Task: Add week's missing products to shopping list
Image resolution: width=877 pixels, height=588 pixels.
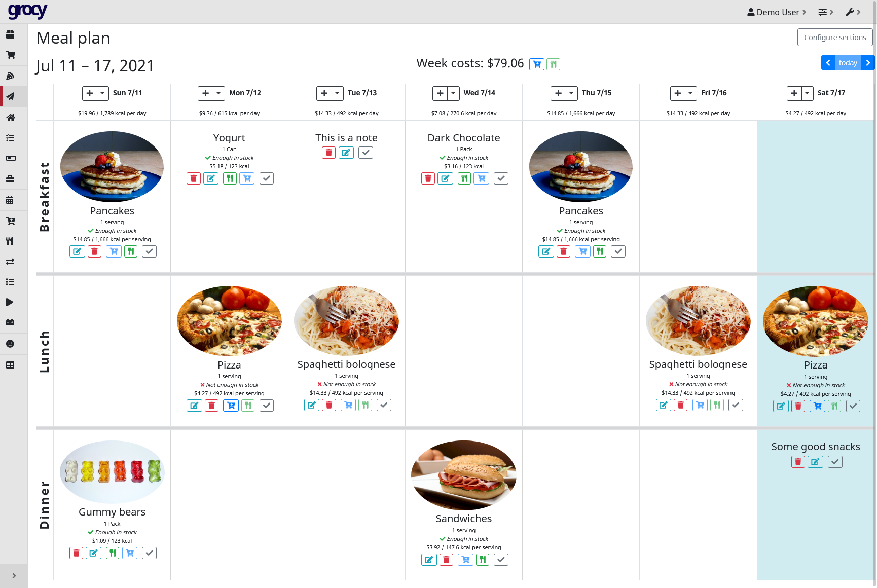Action: (536, 64)
